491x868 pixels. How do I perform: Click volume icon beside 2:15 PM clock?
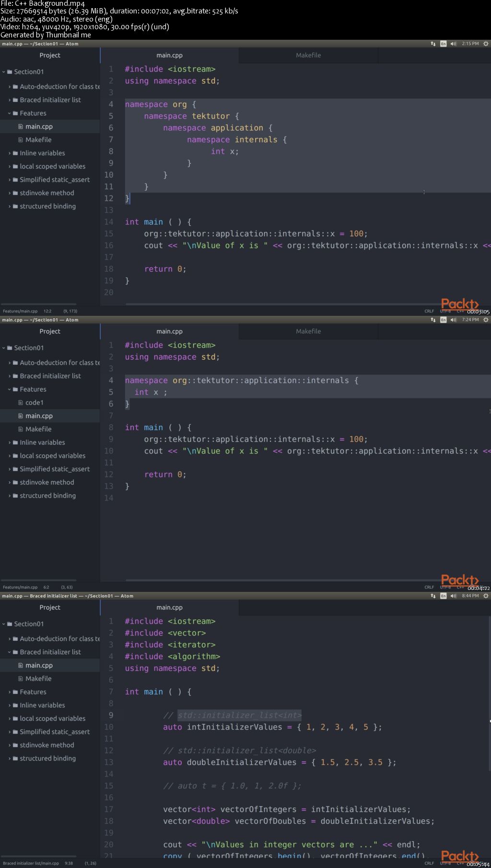click(453, 44)
